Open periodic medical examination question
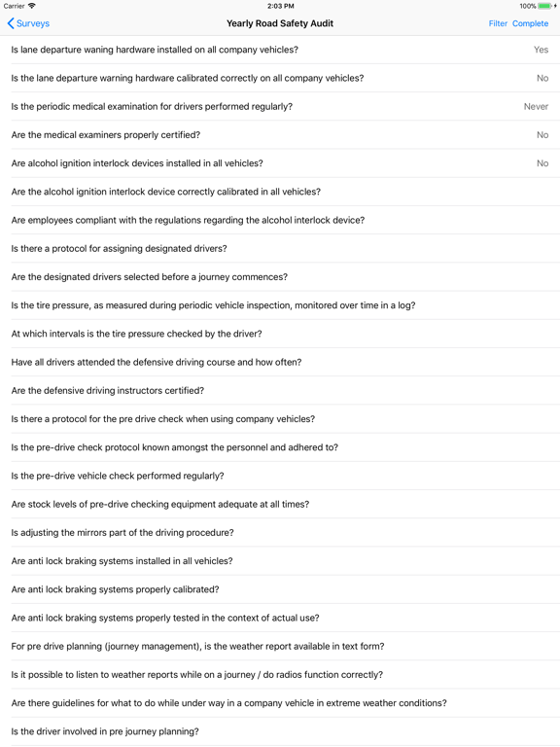Viewport: 560px width, 747px height. [x=280, y=107]
